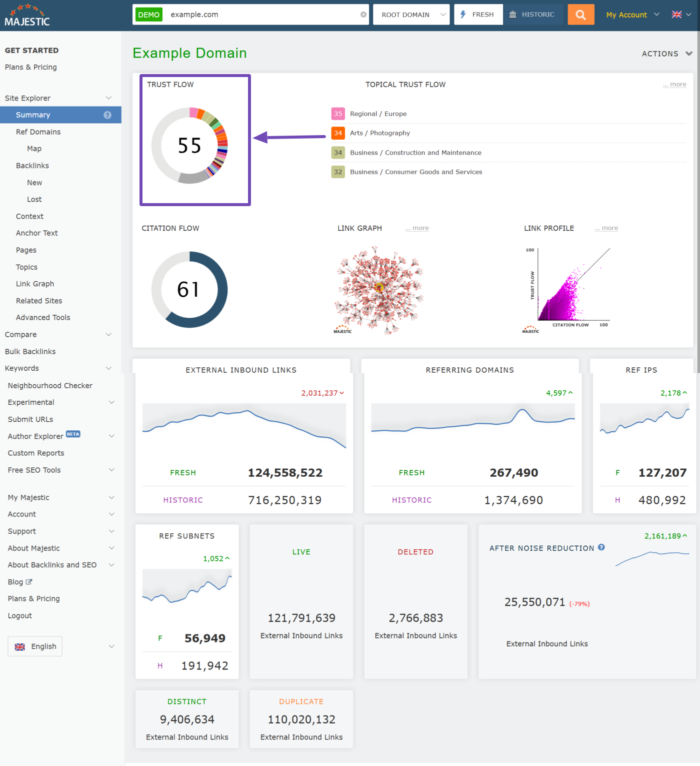Click the Summary help question mark icon

[x=107, y=115]
